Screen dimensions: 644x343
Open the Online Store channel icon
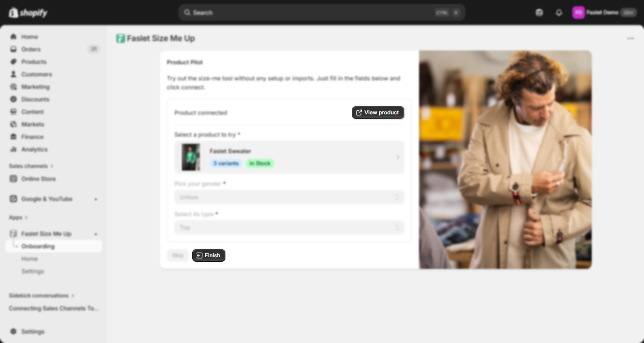[x=13, y=179]
